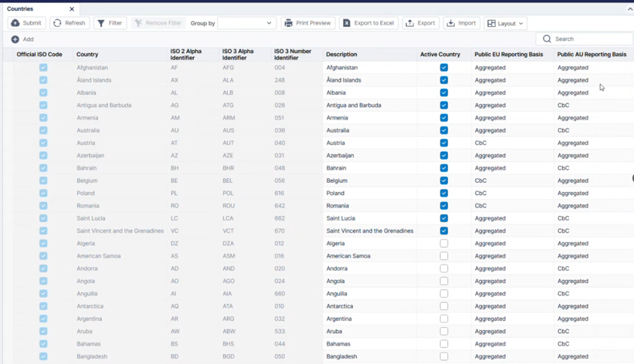Viewport: 634px width, 364px height.
Task: Click the Import download arrow icon
Action: click(451, 23)
